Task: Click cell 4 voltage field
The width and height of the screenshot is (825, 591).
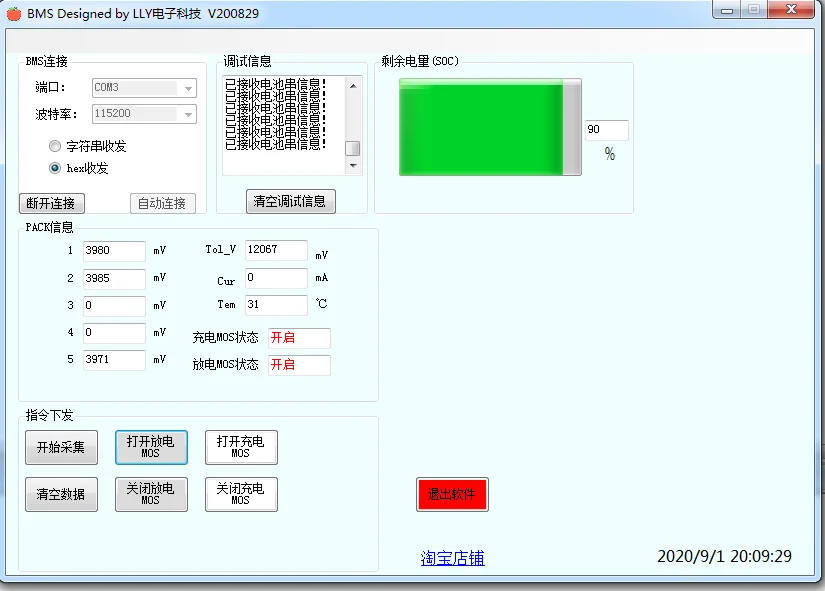Action: click(x=114, y=333)
